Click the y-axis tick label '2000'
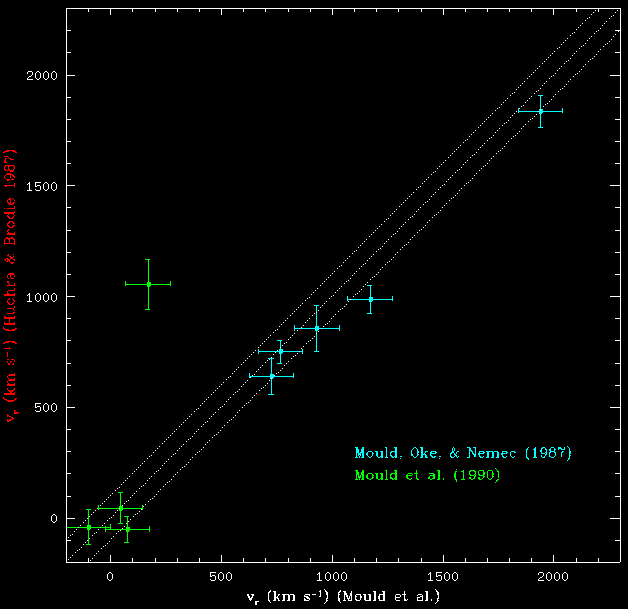Image resolution: width=628 pixels, height=609 pixels. pyautogui.click(x=42, y=75)
